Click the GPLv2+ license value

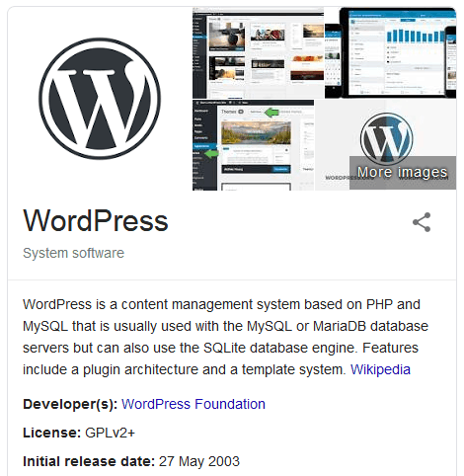(110, 433)
